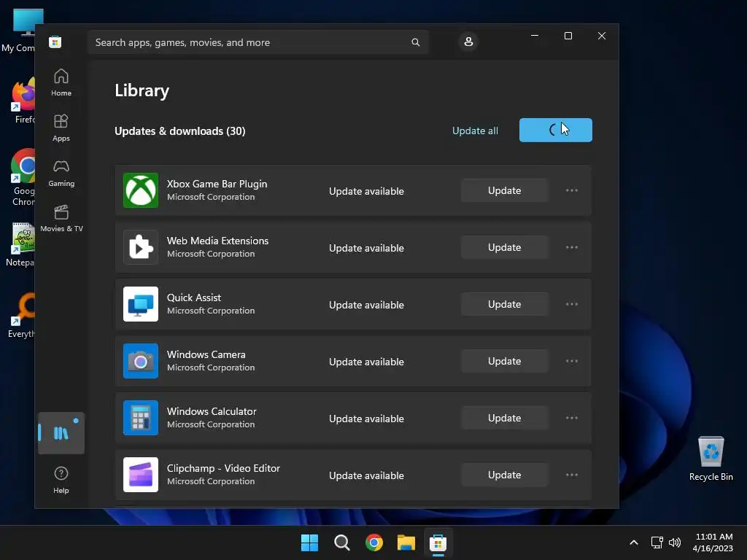Open the user profile account icon
The image size is (747, 560).
(468, 42)
